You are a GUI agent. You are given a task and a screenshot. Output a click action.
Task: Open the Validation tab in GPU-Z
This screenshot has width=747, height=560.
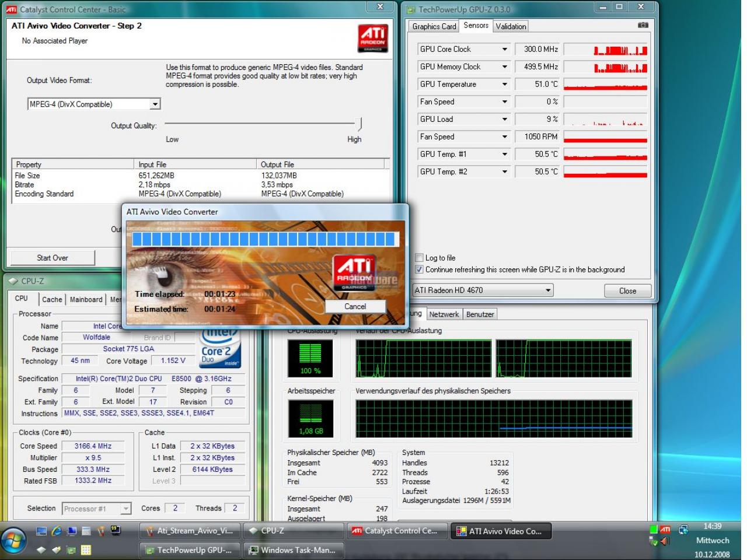(x=511, y=26)
